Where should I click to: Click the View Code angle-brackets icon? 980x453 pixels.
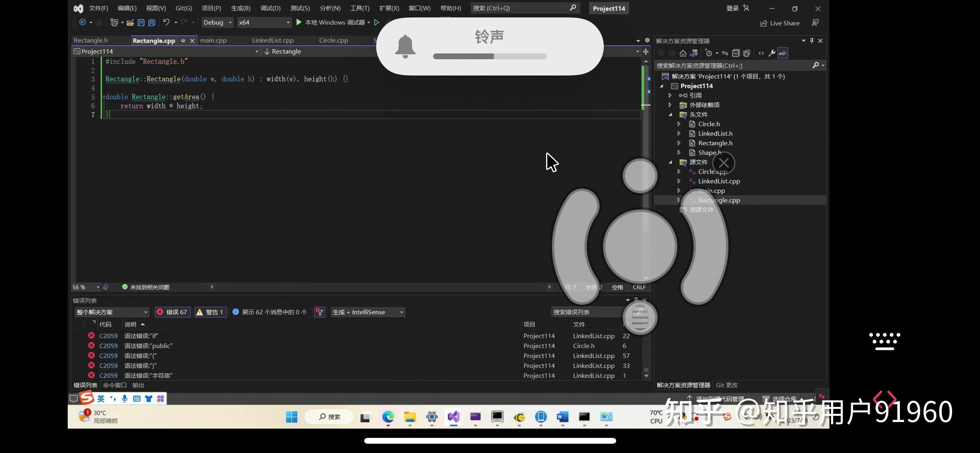coord(761,53)
